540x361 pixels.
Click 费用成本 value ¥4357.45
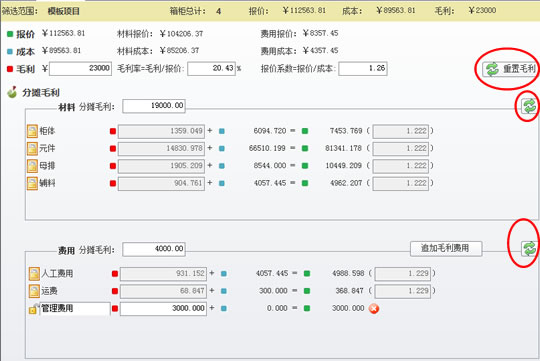click(x=320, y=51)
